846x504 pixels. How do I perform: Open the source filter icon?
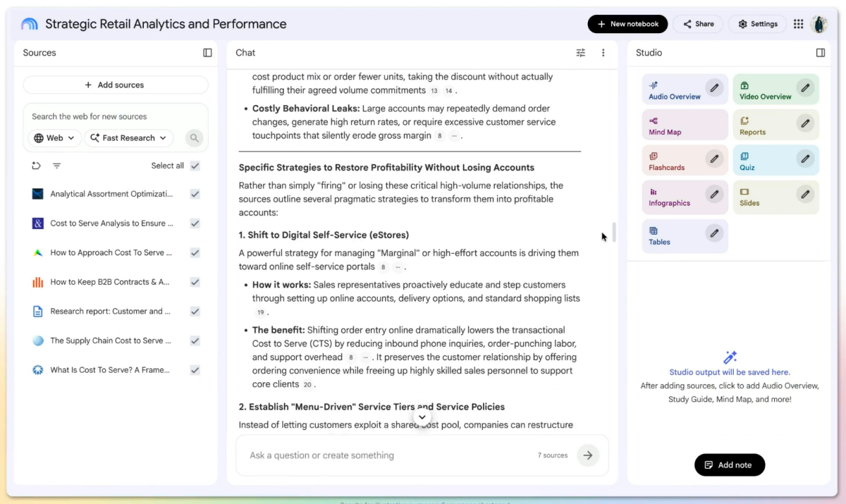coord(56,166)
